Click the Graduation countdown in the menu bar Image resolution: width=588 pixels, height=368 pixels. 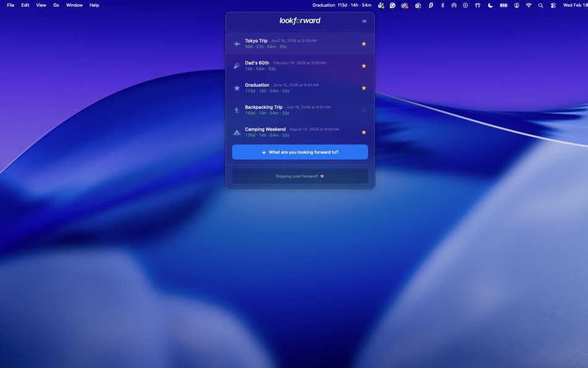342,4
